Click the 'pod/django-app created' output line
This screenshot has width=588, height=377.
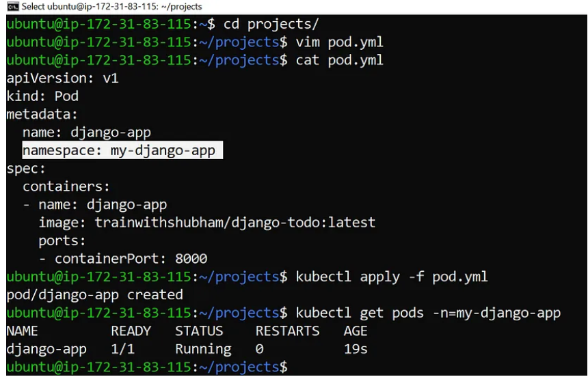[95, 294]
